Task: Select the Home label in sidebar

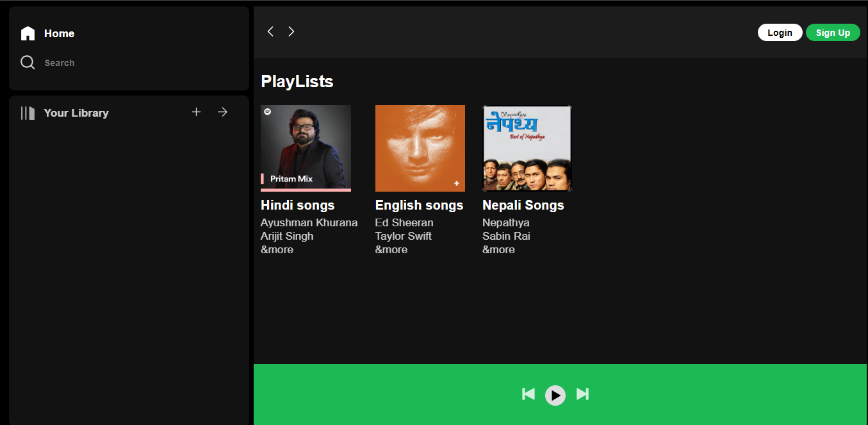Action: pos(59,33)
